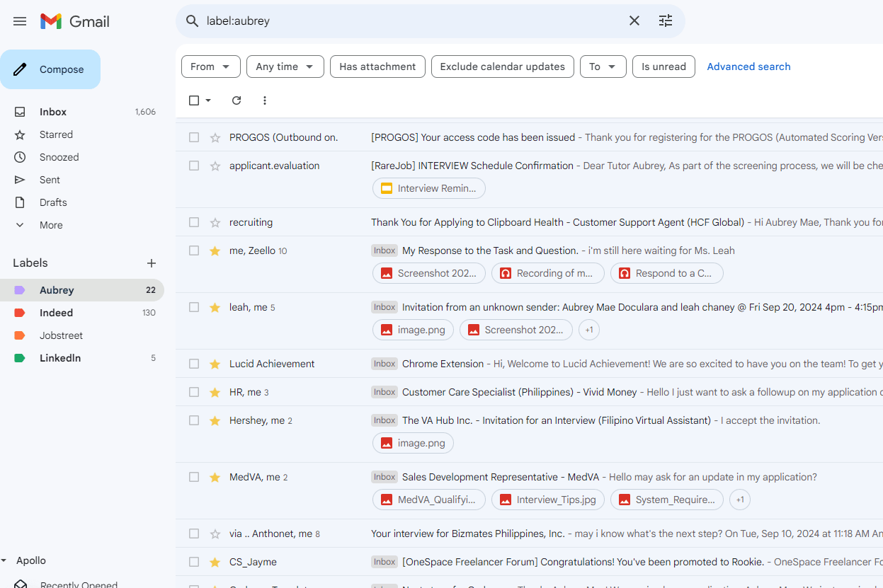Show search options slider icon
Viewport: 883px width, 588px height.
666,21
